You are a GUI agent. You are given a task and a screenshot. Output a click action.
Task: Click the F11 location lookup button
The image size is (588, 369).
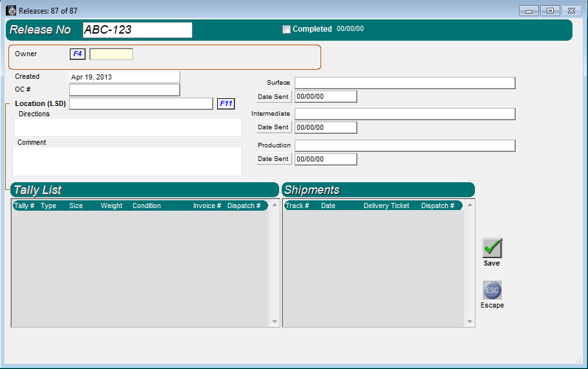pyautogui.click(x=226, y=103)
